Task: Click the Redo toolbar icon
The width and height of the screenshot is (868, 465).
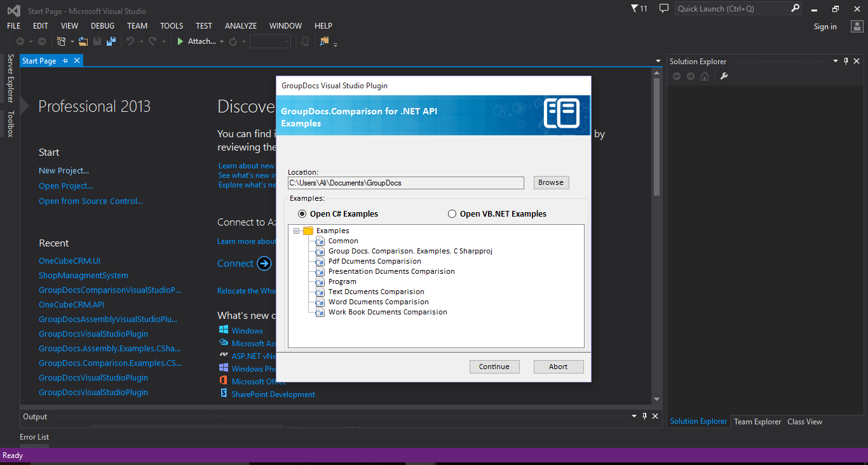Action: coord(153,41)
